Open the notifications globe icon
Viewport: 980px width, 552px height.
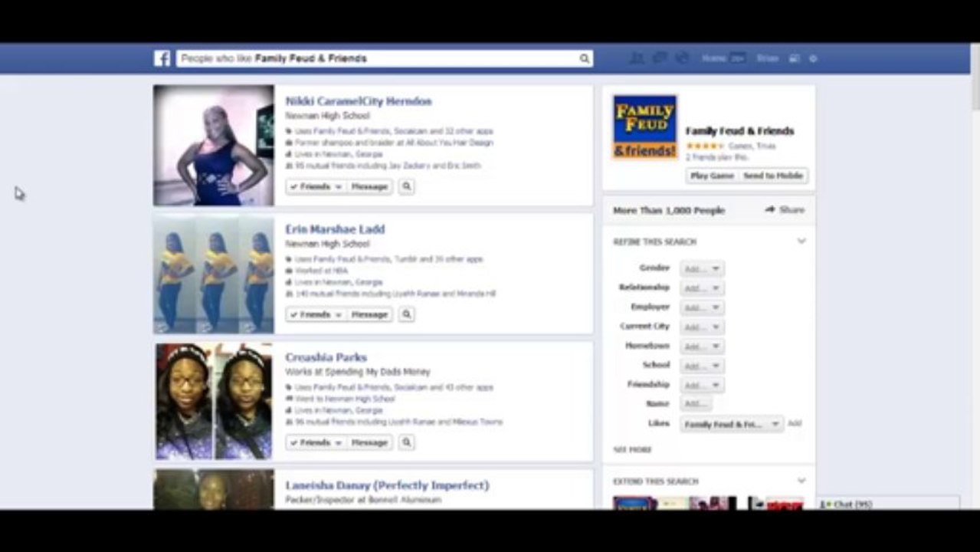(682, 58)
